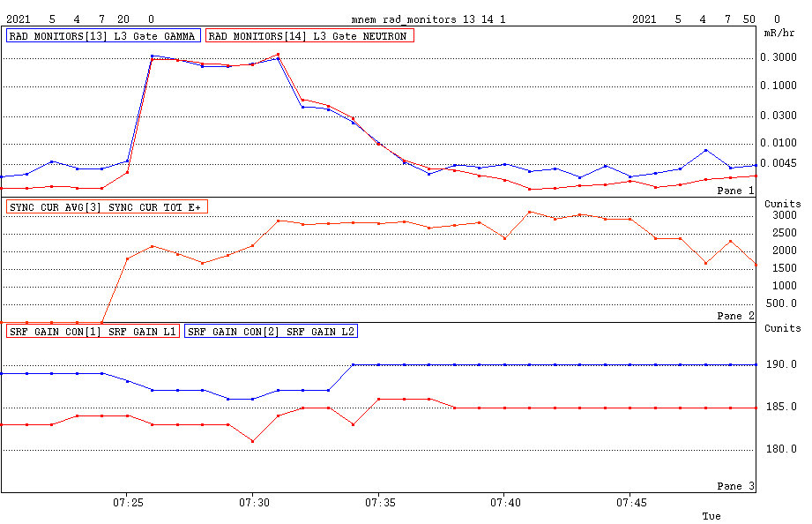
Task: Click the plot title mnem rad_monitors 13 14 1
Action: (428, 19)
